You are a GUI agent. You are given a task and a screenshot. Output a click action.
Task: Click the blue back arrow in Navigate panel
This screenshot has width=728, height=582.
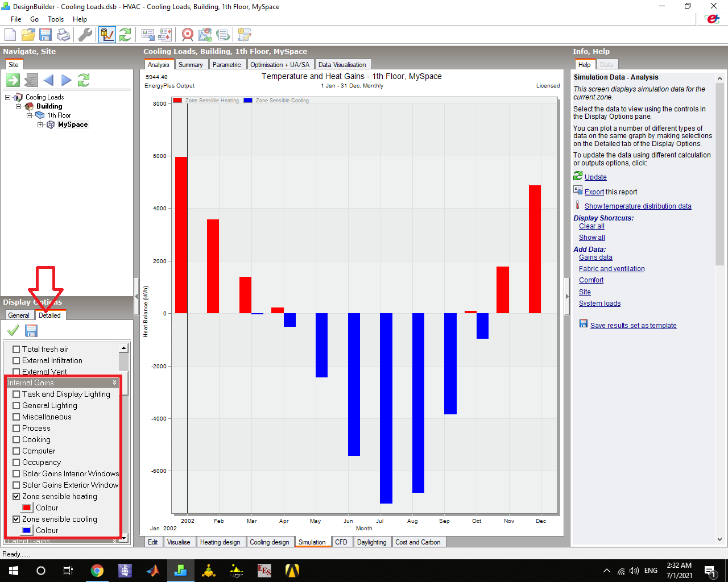point(48,80)
